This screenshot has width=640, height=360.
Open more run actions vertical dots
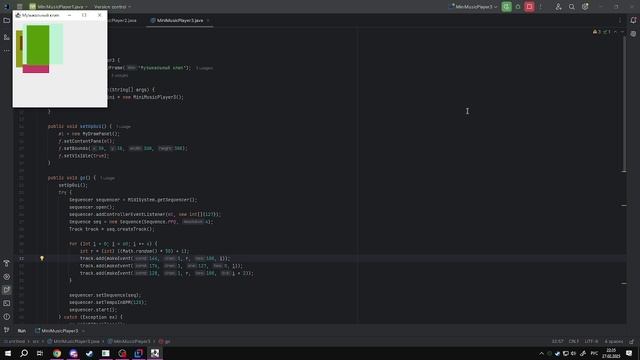[x=540, y=7]
